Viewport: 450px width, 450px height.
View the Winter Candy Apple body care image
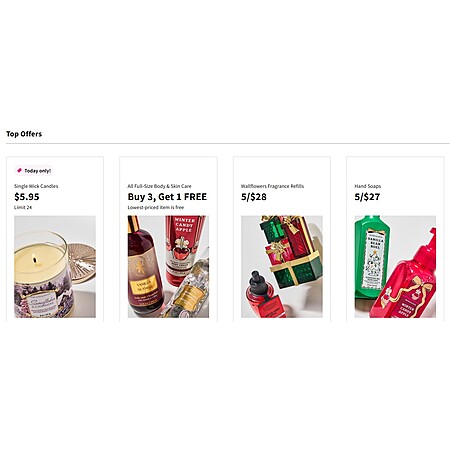tap(168, 267)
